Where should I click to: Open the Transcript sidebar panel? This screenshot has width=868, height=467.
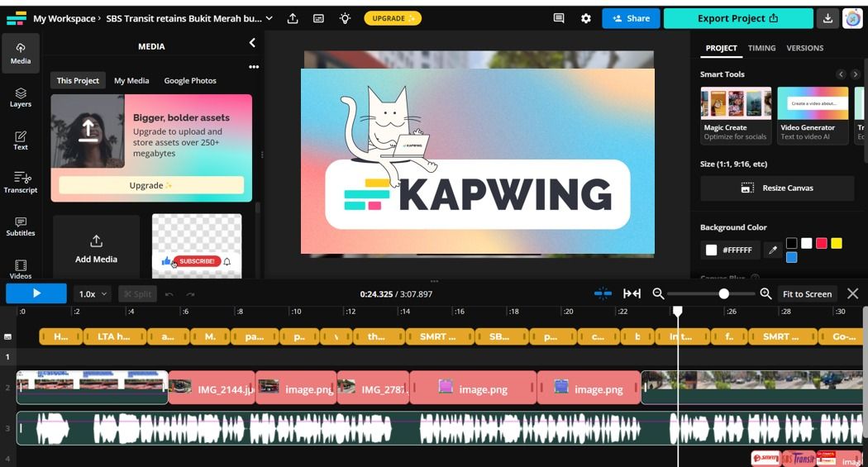[x=21, y=183]
